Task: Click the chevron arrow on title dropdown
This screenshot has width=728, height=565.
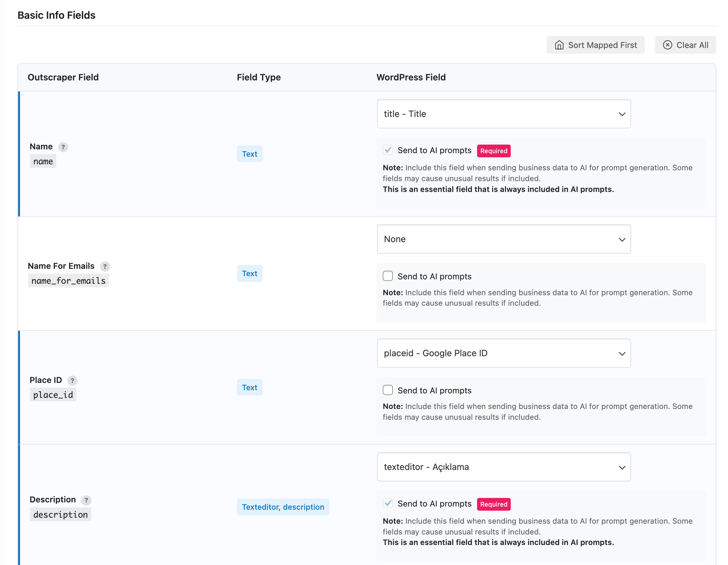Action: [622, 114]
